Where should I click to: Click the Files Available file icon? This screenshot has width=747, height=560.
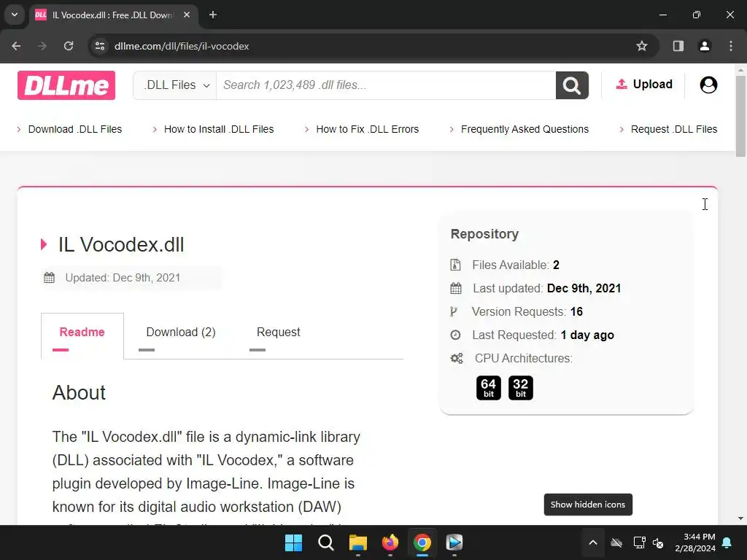[455, 265]
